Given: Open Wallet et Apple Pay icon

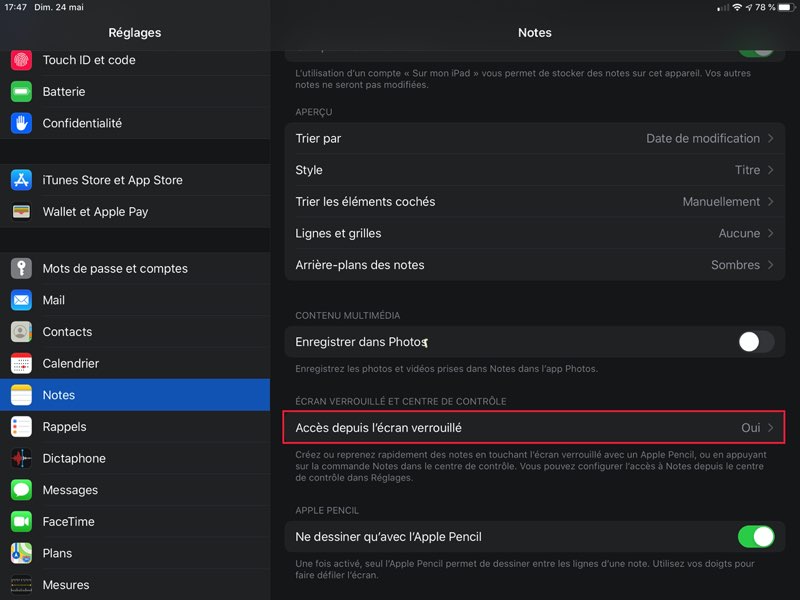Looking at the screenshot, I should point(22,212).
